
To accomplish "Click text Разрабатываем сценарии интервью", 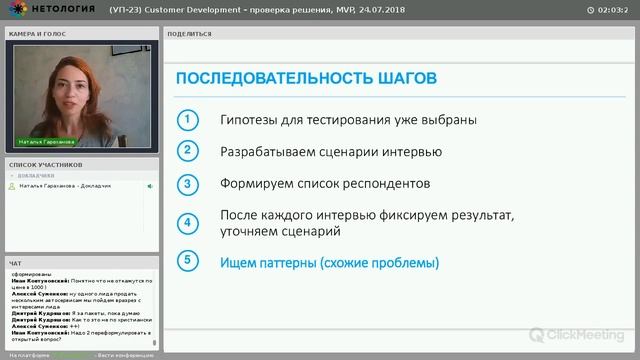I will [331, 152].
